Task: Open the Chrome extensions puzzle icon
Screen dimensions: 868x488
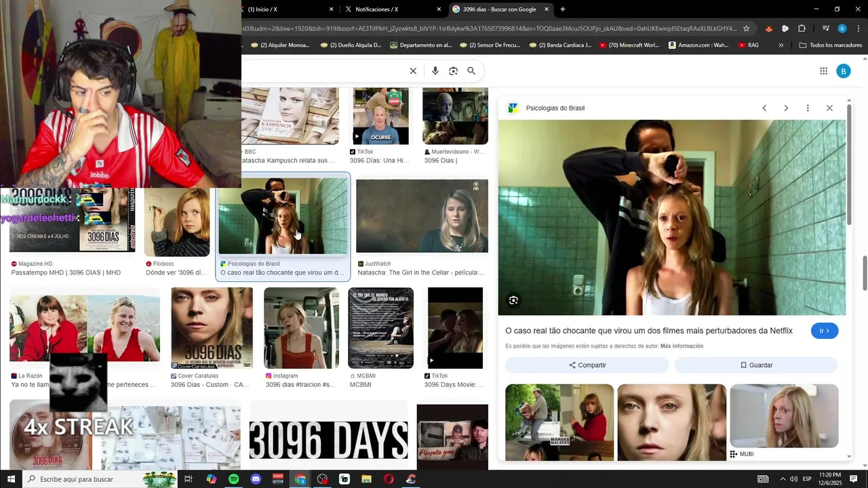Action: (802, 28)
